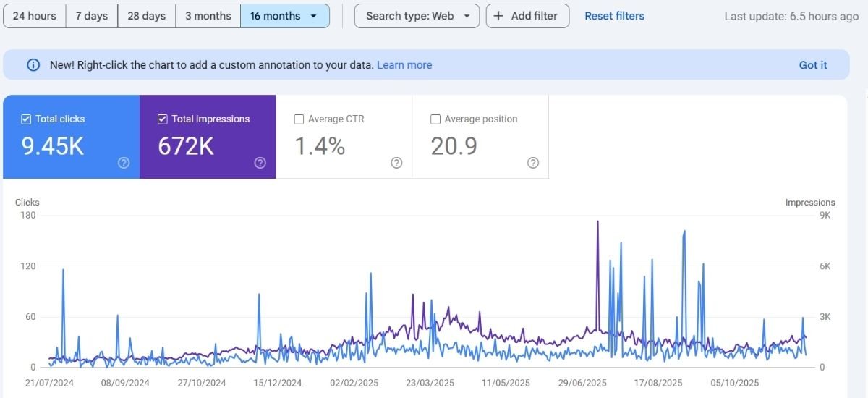Select the 24 hours date range
The width and height of the screenshot is (868, 398).
35,16
